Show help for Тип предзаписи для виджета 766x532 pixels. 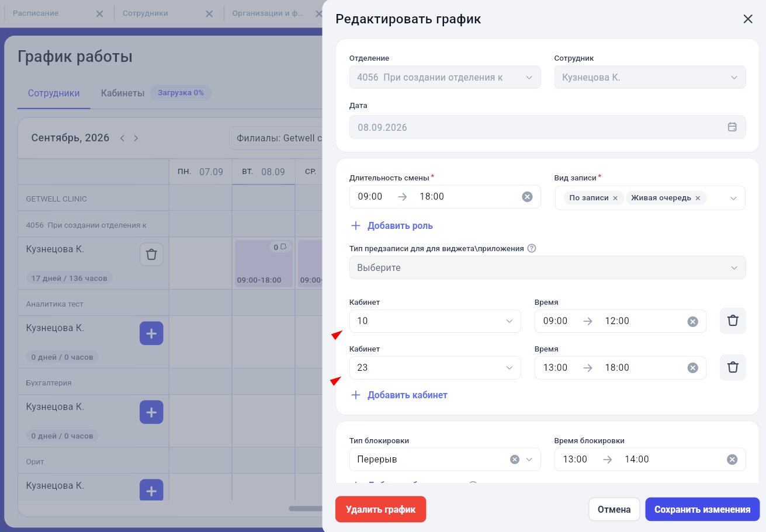pyautogui.click(x=532, y=248)
